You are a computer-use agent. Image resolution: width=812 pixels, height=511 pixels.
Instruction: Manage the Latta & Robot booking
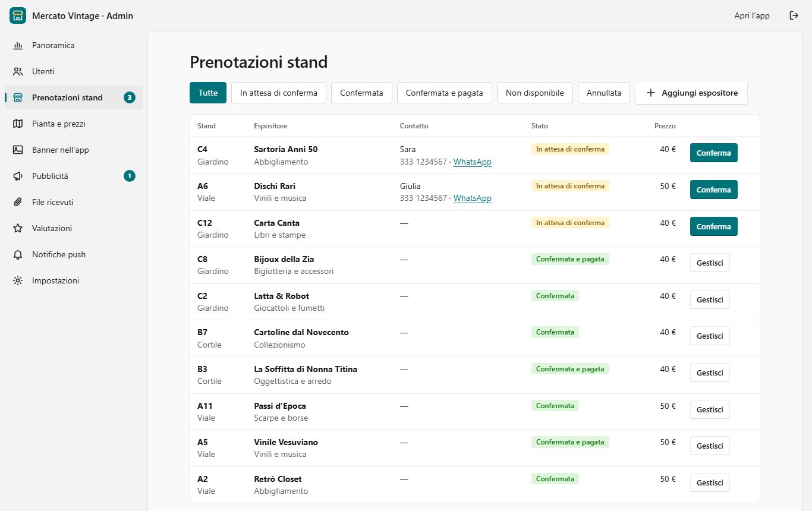(710, 299)
